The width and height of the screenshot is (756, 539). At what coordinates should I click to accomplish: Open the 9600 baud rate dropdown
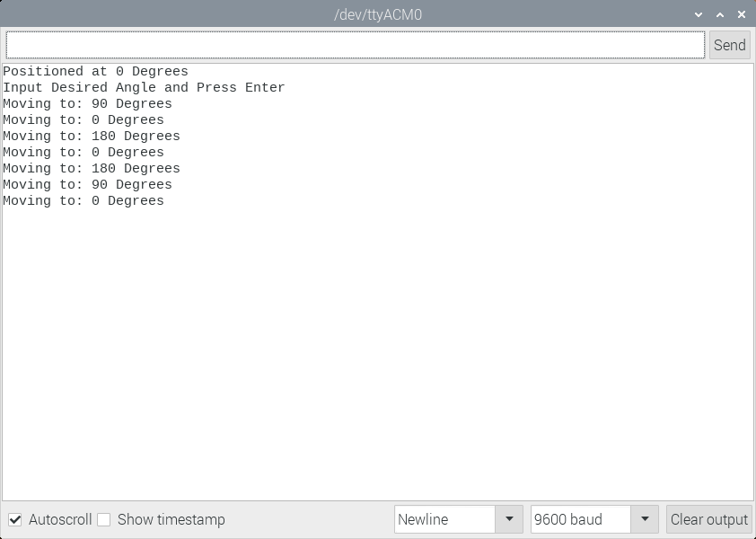[594, 520]
